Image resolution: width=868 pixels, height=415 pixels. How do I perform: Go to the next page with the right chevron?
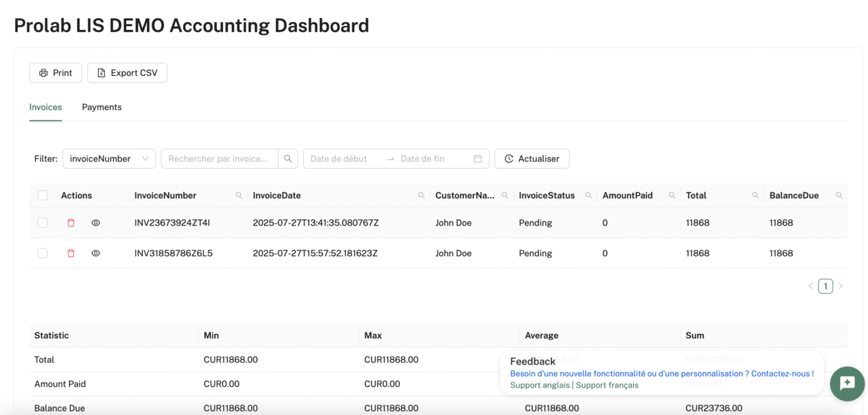point(841,286)
